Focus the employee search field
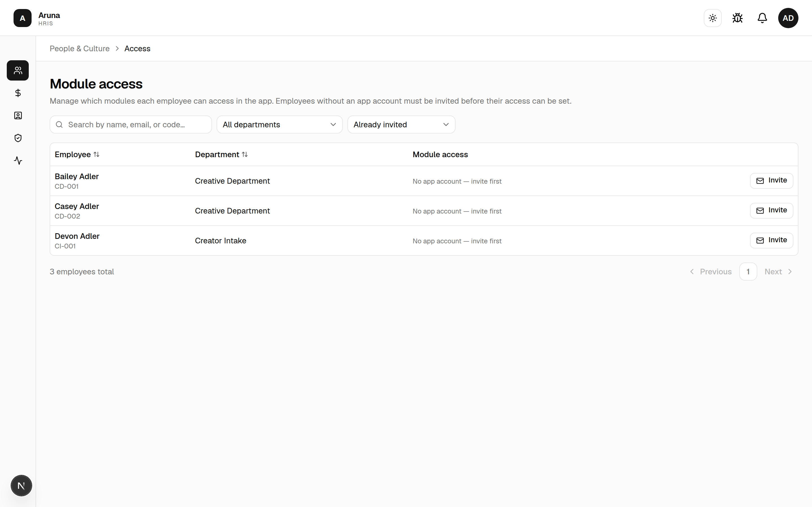 coord(131,124)
